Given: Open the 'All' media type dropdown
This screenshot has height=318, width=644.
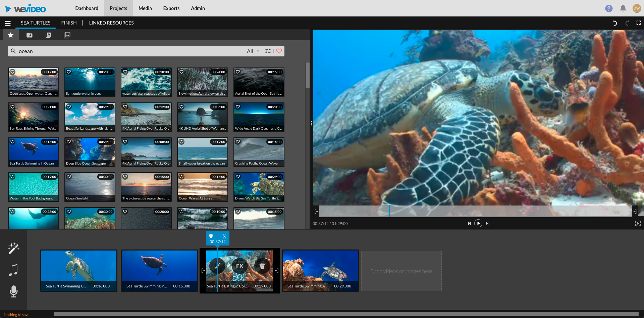Looking at the screenshot, I should (252, 51).
